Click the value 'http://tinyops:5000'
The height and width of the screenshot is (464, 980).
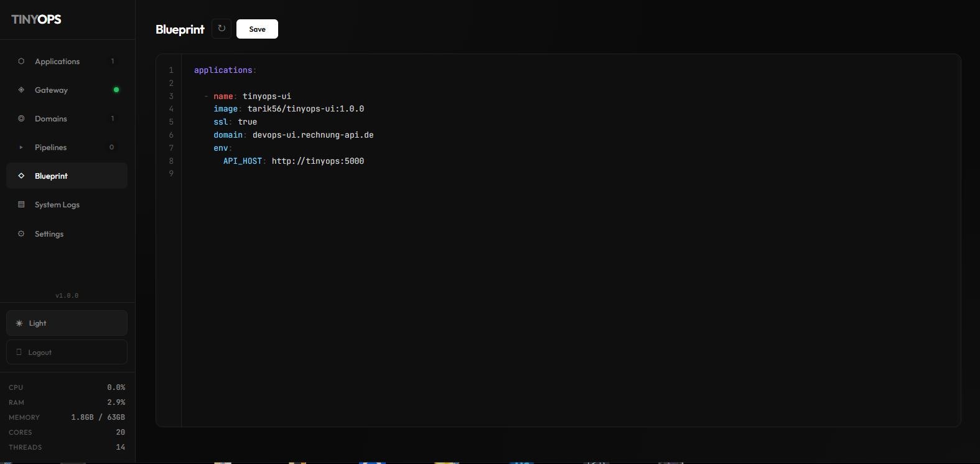[318, 161]
